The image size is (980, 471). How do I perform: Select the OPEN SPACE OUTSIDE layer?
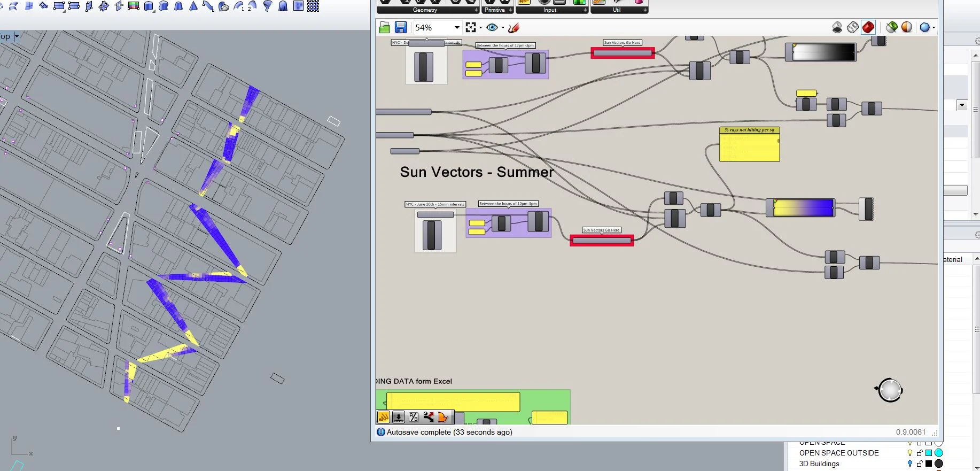839,453
